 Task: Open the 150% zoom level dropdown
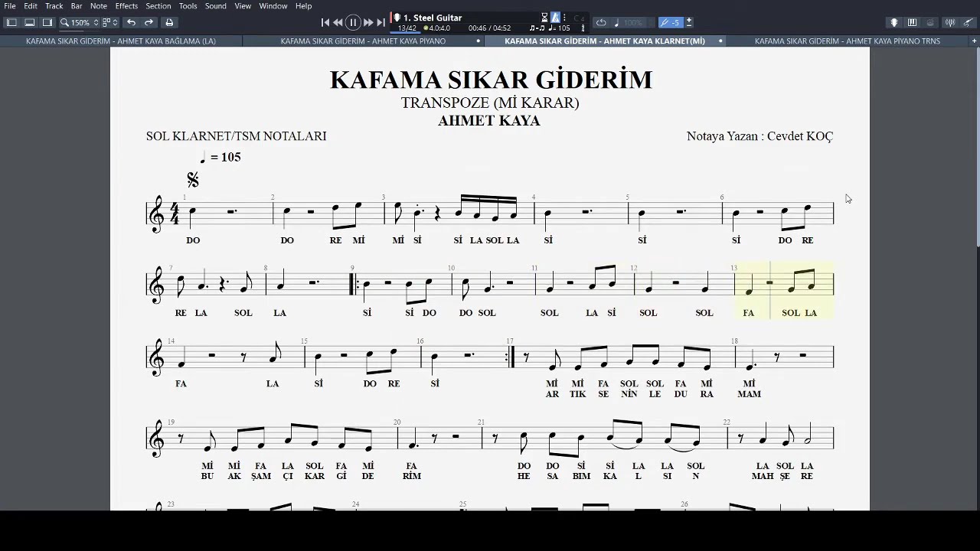point(80,23)
